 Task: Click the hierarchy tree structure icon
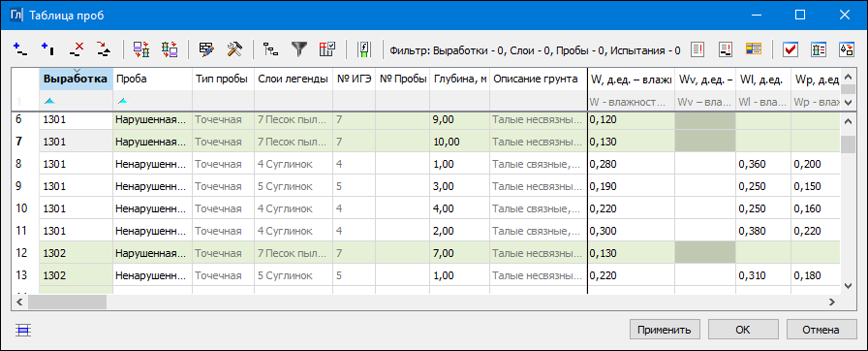coord(271,49)
